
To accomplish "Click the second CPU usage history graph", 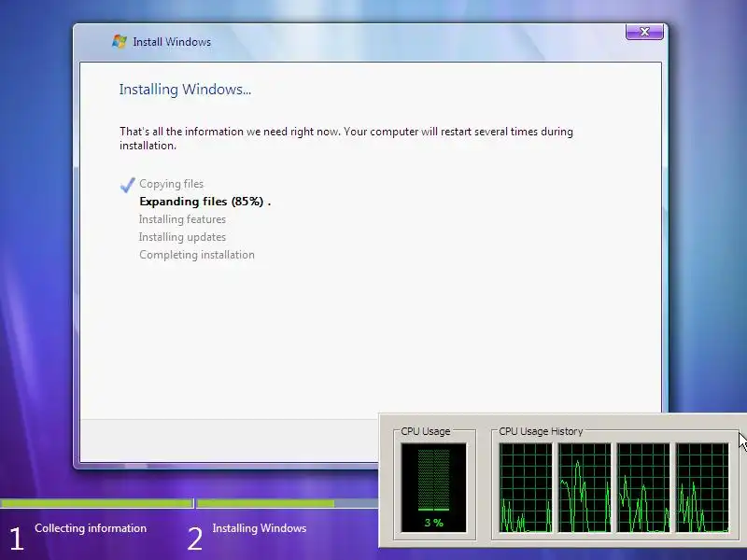I will [x=585, y=487].
